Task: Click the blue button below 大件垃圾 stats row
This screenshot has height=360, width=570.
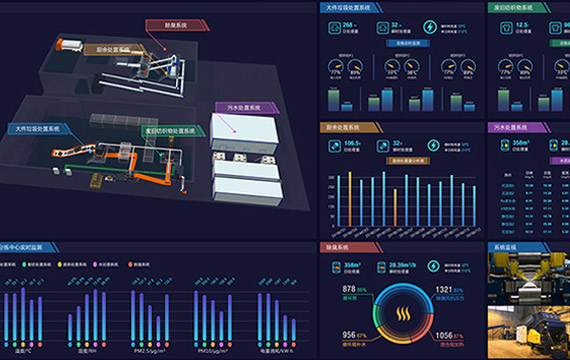Action: click(x=408, y=43)
